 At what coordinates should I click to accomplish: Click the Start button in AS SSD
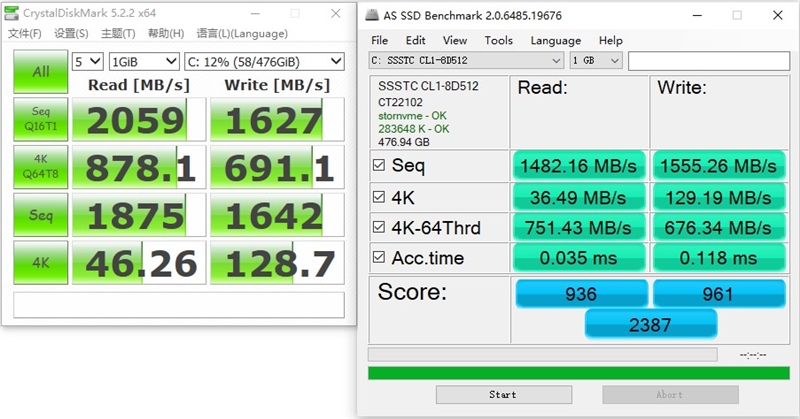click(504, 395)
